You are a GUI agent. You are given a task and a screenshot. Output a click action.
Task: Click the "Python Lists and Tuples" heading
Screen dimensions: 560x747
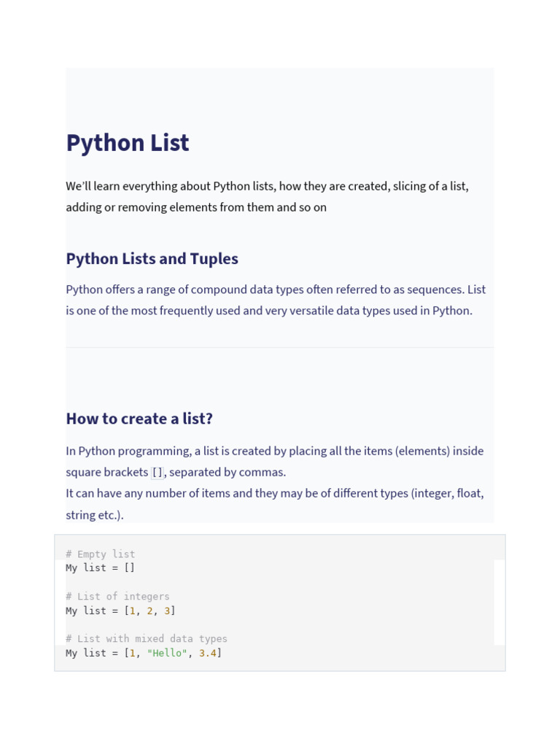click(x=152, y=259)
